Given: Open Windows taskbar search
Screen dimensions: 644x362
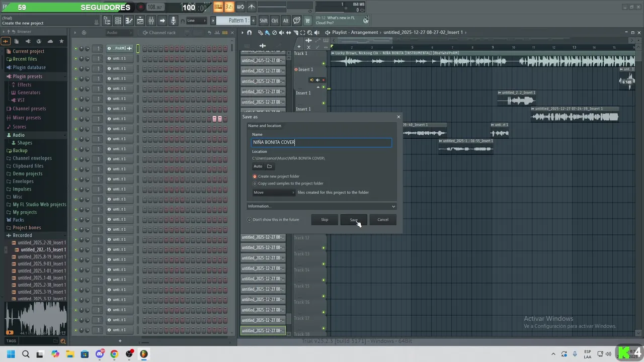Looking at the screenshot, I should point(26,354).
